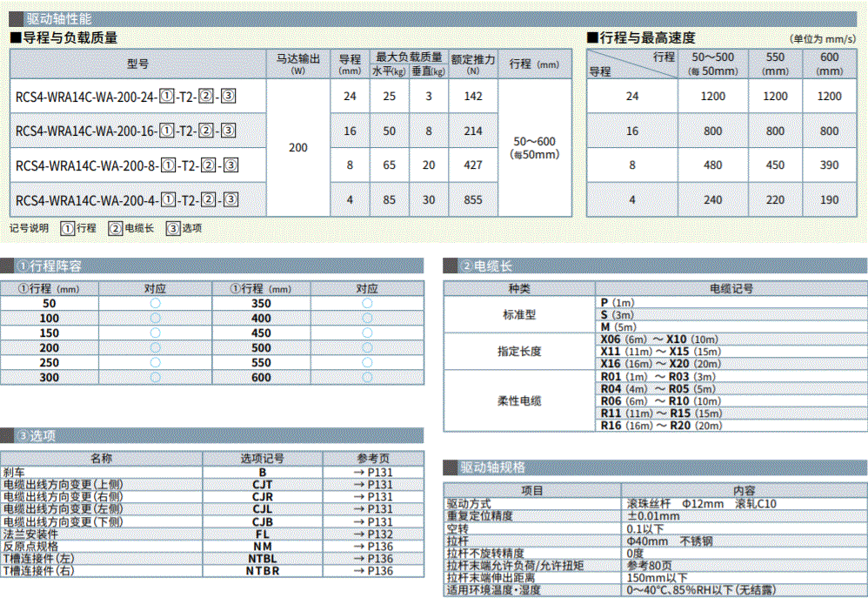Click option code CJT
The width and height of the screenshot is (868, 598).
[263, 484]
